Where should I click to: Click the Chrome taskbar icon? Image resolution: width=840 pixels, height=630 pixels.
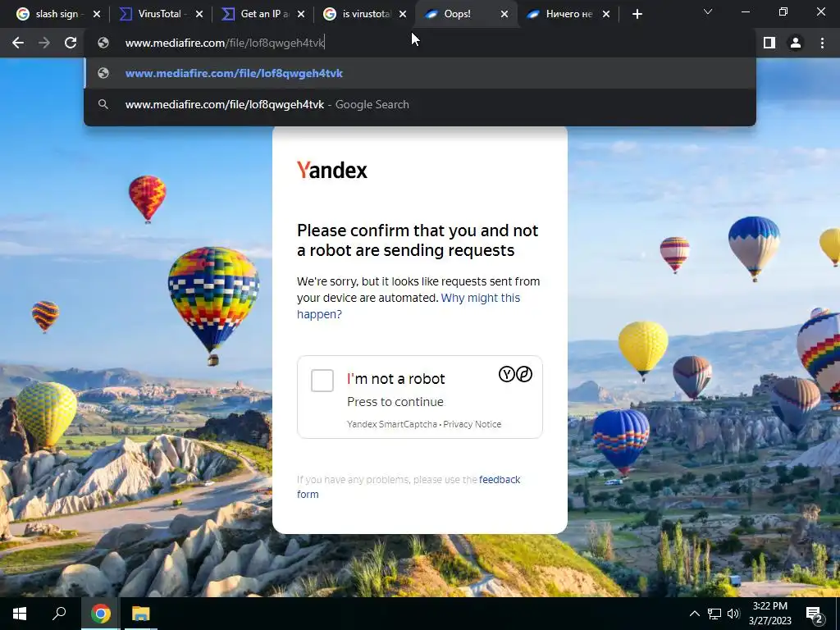coord(100,614)
